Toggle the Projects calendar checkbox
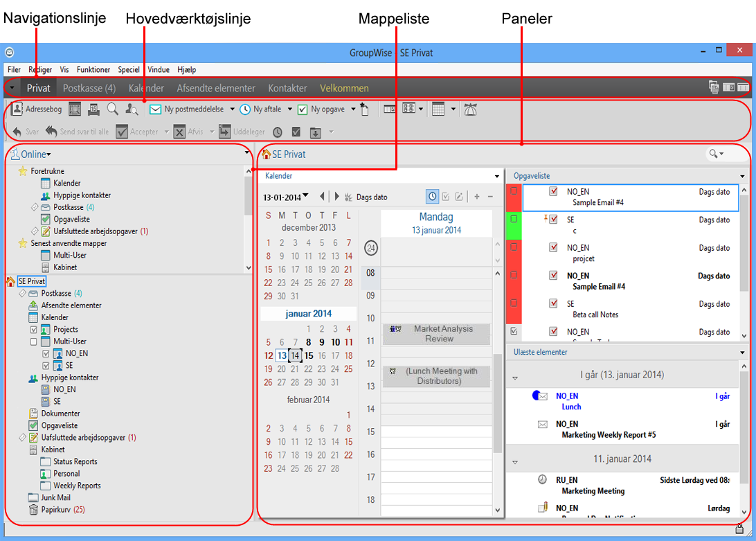Screen dimensions: 756x541 pyautogui.click(x=34, y=330)
